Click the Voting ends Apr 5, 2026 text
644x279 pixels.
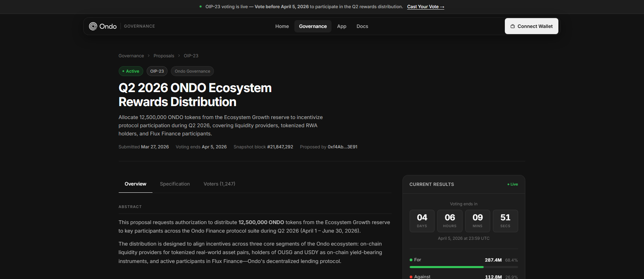(201, 147)
